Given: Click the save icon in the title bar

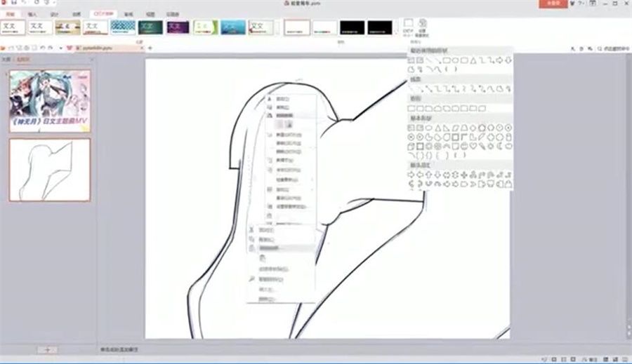Looking at the screenshot, I should pyautogui.click(x=14, y=2).
